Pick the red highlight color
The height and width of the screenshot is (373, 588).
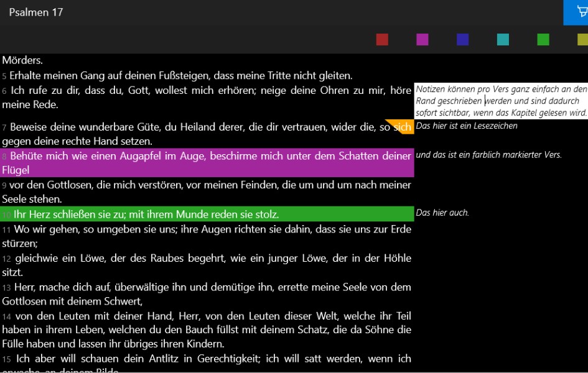(382, 40)
